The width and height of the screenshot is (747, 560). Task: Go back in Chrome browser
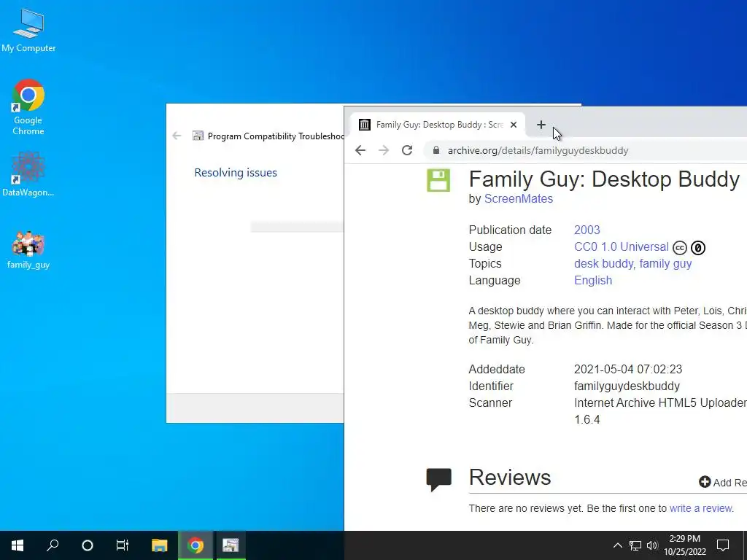[x=360, y=150]
